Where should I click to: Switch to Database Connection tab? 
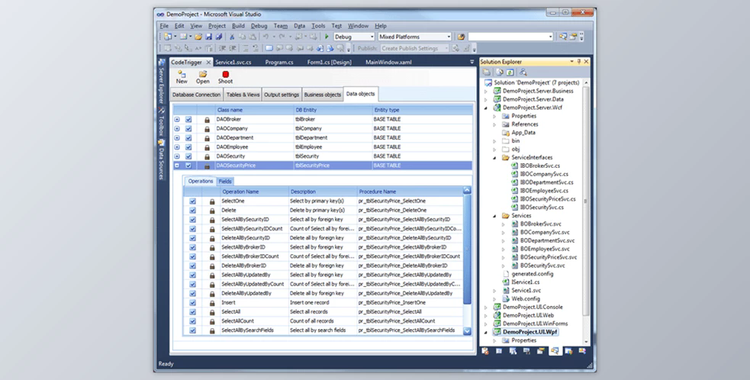pos(196,95)
